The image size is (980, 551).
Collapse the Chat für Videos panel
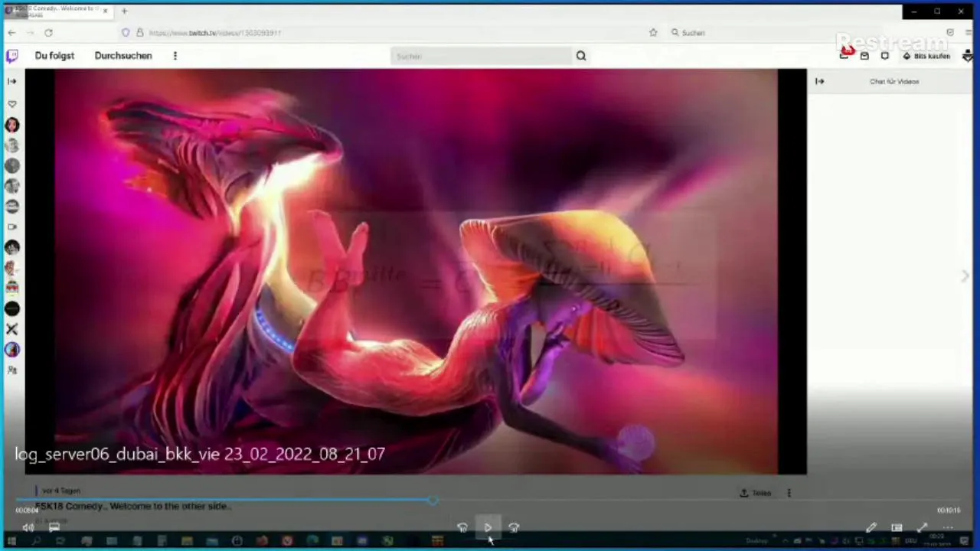coord(820,81)
